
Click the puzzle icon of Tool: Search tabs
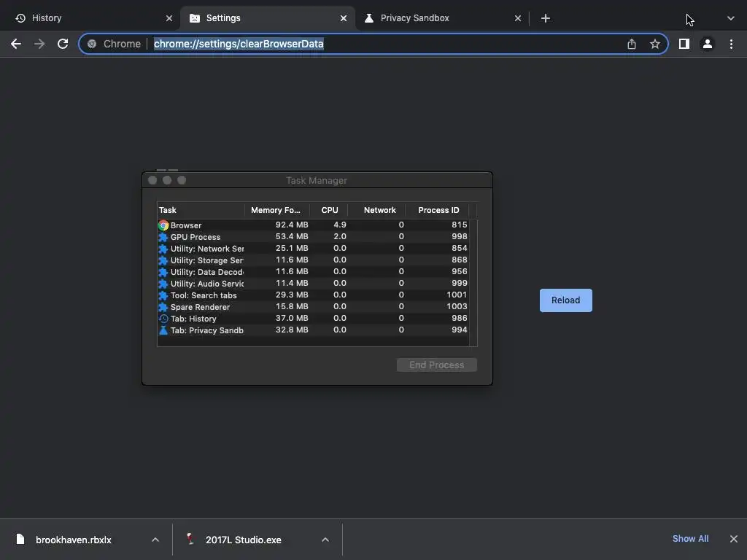pos(163,295)
